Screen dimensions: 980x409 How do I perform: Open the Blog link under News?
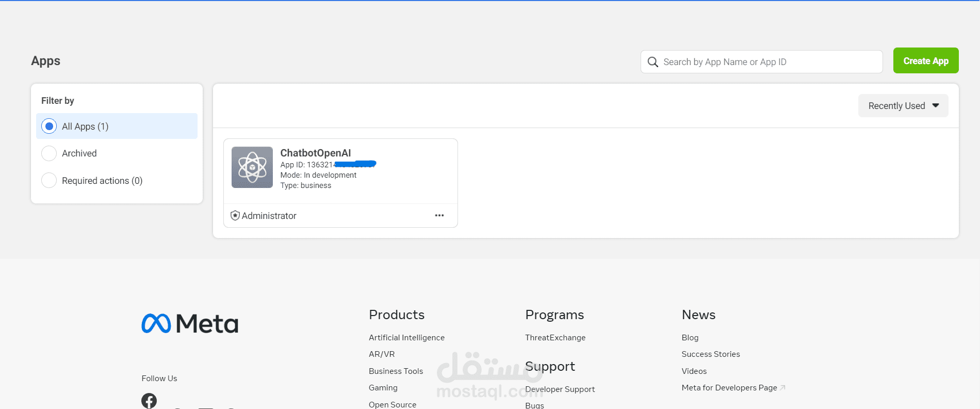pyautogui.click(x=690, y=337)
